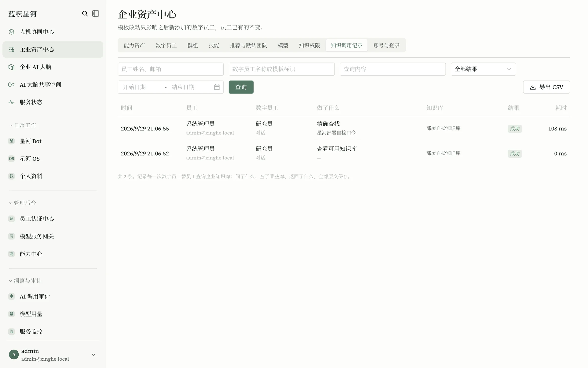The height and width of the screenshot is (368, 588).
Task: Click the 开始日期 date field
Action: tap(141, 87)
